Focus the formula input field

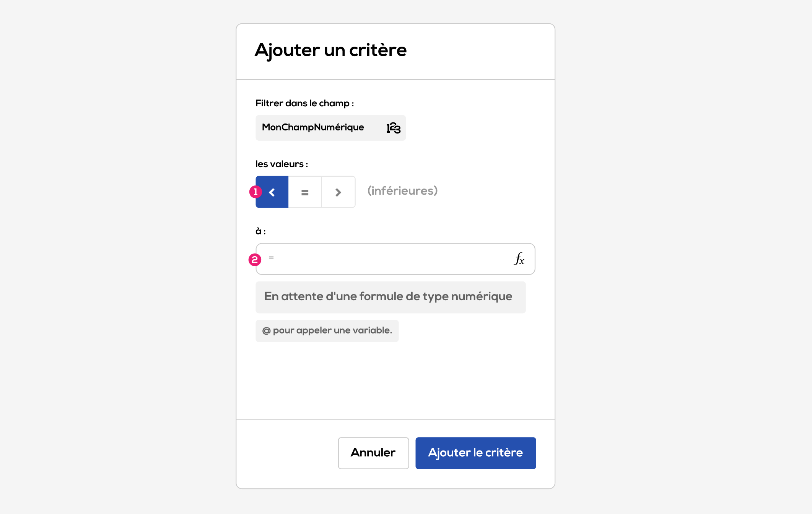click(390, 259)
